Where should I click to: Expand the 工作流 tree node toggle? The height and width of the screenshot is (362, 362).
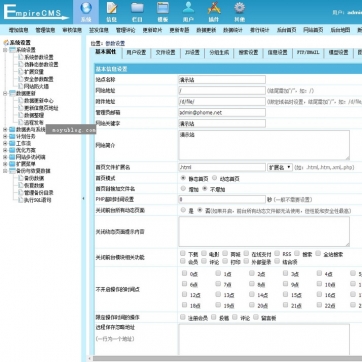tap(5, 143)
